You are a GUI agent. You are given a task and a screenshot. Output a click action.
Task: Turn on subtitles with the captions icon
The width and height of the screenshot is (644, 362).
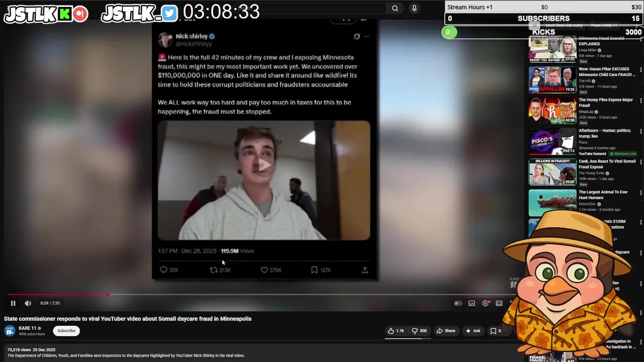tap(472, 303)
